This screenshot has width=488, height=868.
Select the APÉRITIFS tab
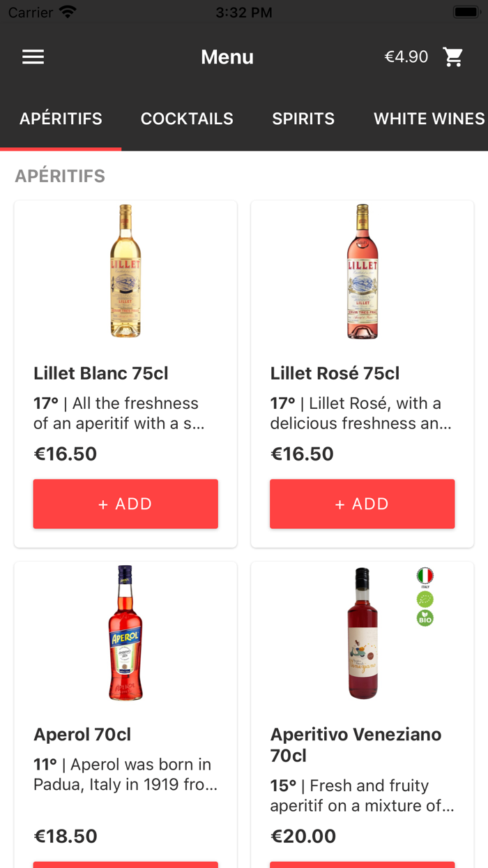coord(61,119)
